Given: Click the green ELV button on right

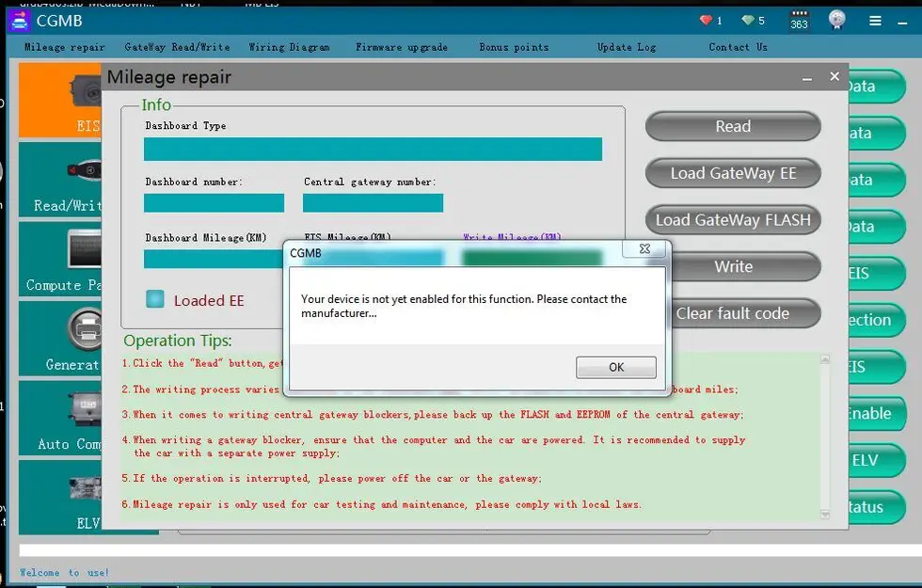Looking at the screenshot, I should pyautogui.click(x=876, y=460).
